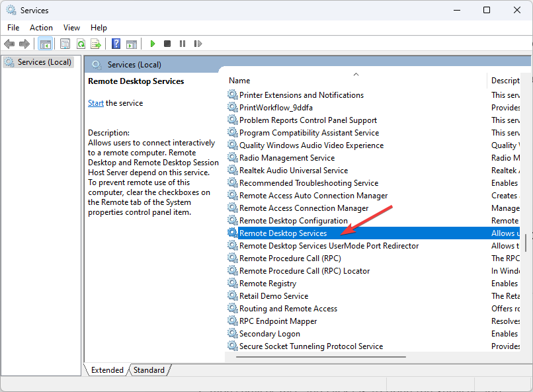This screenshot has height=392, width=533.
Task: Select the Remote Access Connection Manager row
Action: pos(304,208)
